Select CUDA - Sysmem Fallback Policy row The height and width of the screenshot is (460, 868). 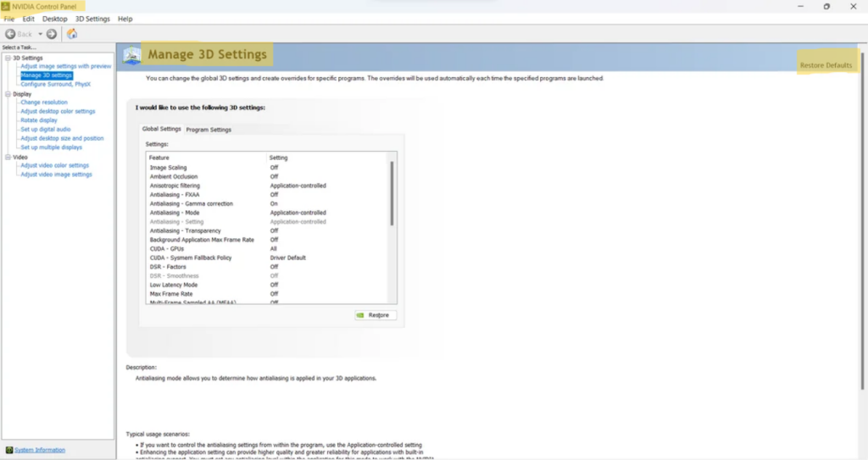click(x=268, y=258)
